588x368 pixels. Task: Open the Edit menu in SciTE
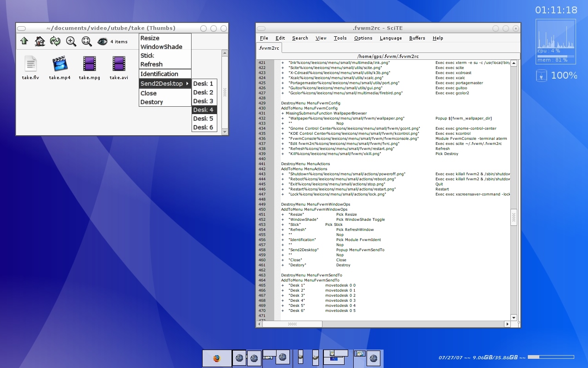[x=280, y=38]
